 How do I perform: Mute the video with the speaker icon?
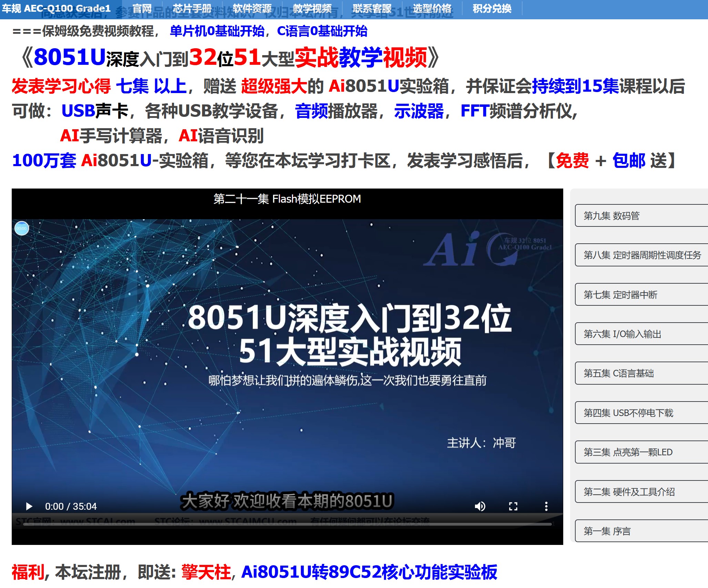480,506
